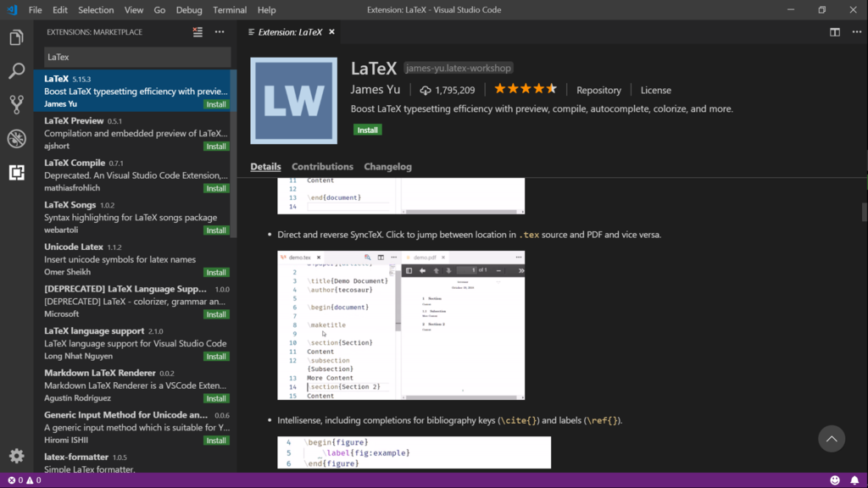
Task: Clear extensions search results icon
Action: point(198,32)
